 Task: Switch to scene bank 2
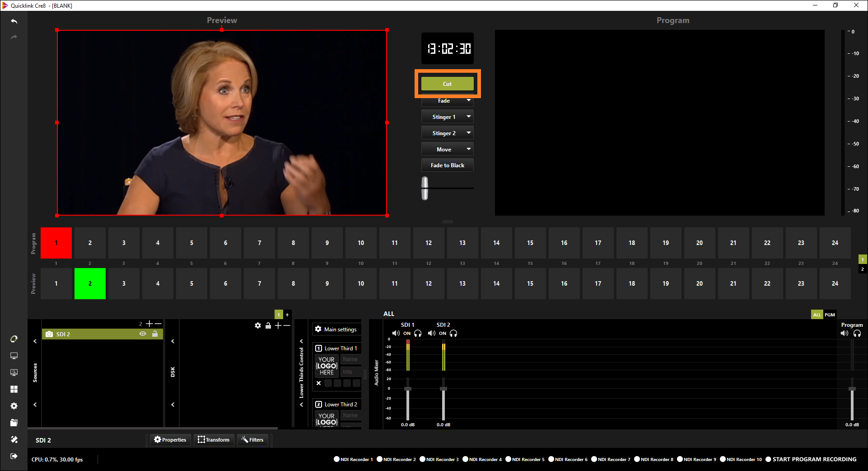[x=863, y=269]
